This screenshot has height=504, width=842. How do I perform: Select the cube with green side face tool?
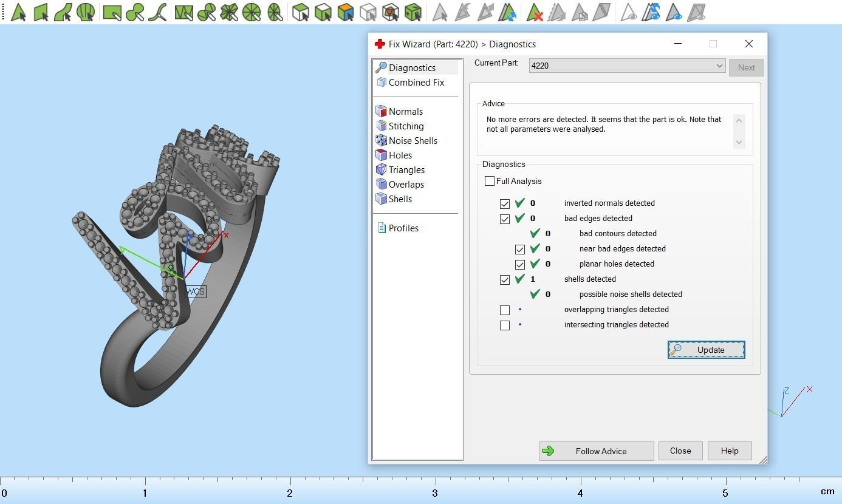tap(301, 12)
